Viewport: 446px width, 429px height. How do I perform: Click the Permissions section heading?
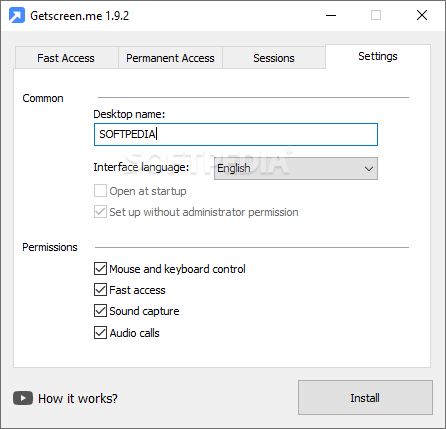pos(50,247)
